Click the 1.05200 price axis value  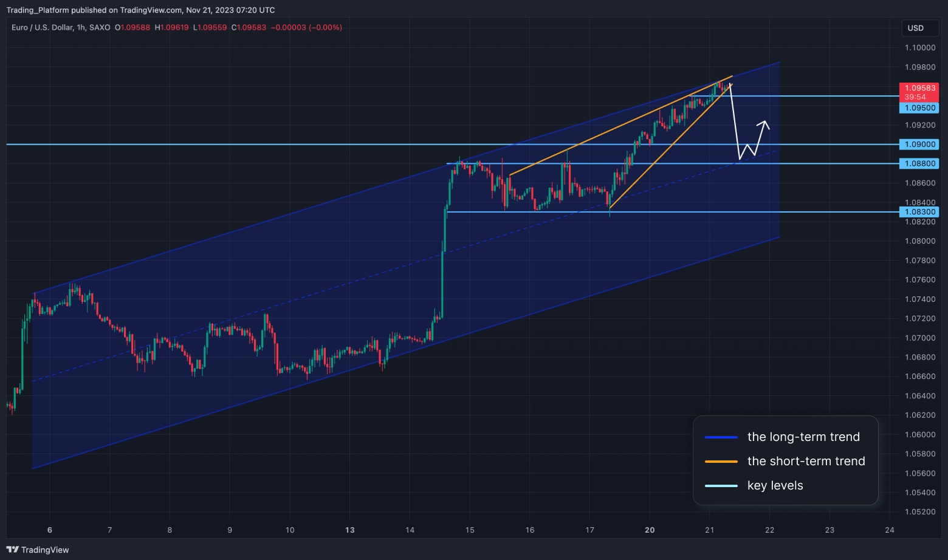coord(920,511)
